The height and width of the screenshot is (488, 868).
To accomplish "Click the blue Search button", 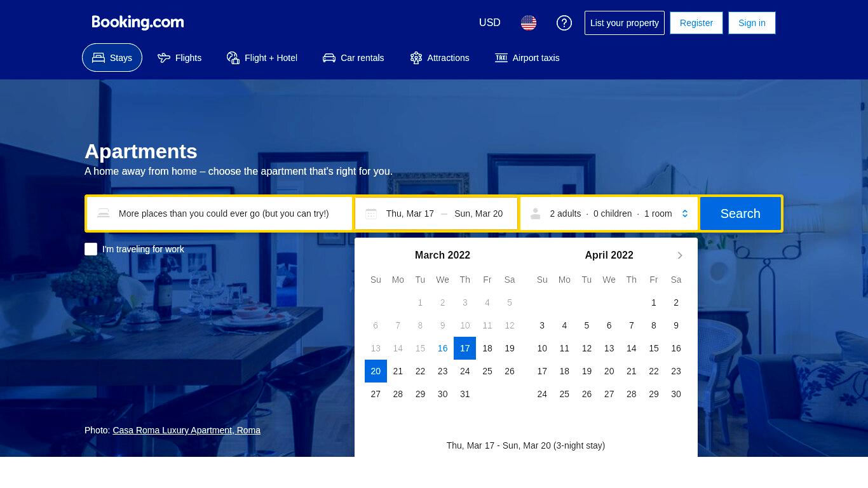I will (x=740, y=213).
